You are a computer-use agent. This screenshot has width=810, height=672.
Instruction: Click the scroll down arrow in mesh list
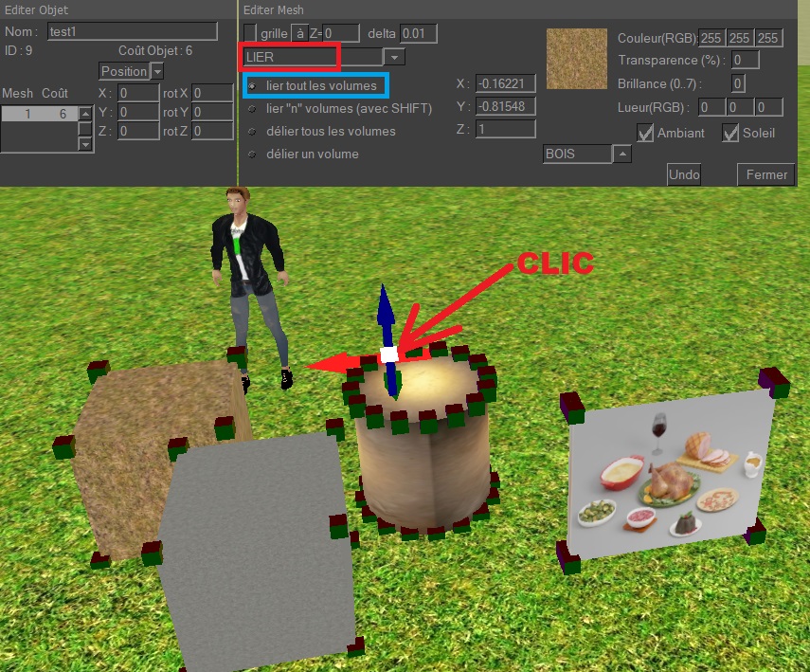(85, 144)
